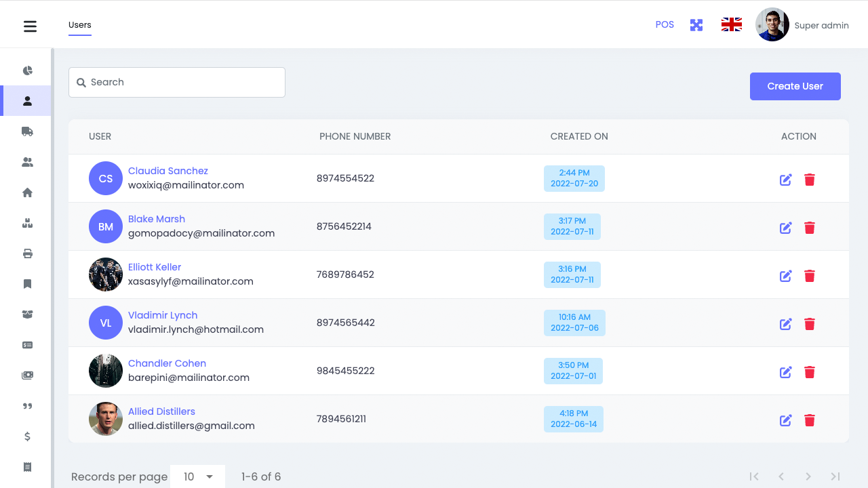The width and height of the screenshot is (868, 488).
Task: Open the language flag dropdown
Action: [731, 25]
